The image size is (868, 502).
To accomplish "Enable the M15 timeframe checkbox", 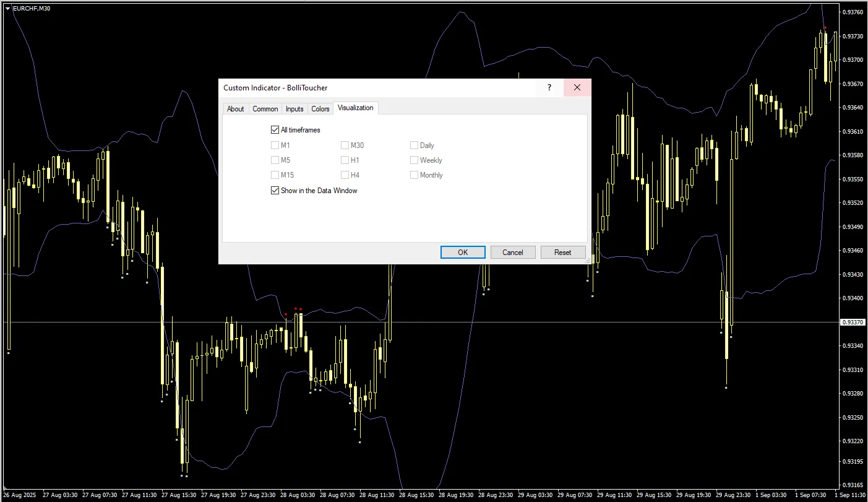I will click(275, 175).
